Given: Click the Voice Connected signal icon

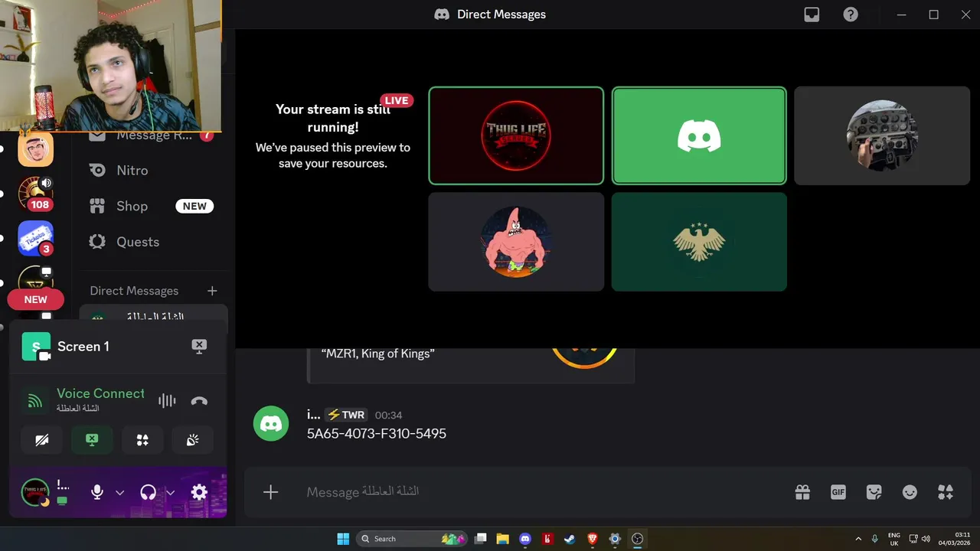Looking at the screenshot, I should click(x=34, y=400).
